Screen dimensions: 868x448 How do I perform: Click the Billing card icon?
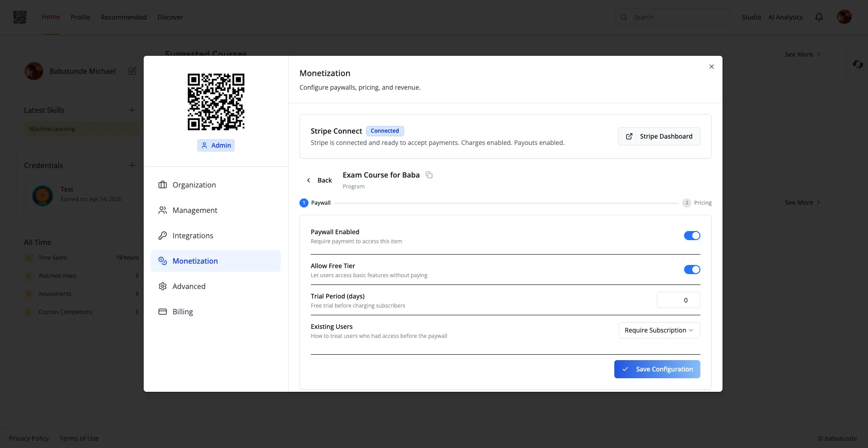[163, 312]
